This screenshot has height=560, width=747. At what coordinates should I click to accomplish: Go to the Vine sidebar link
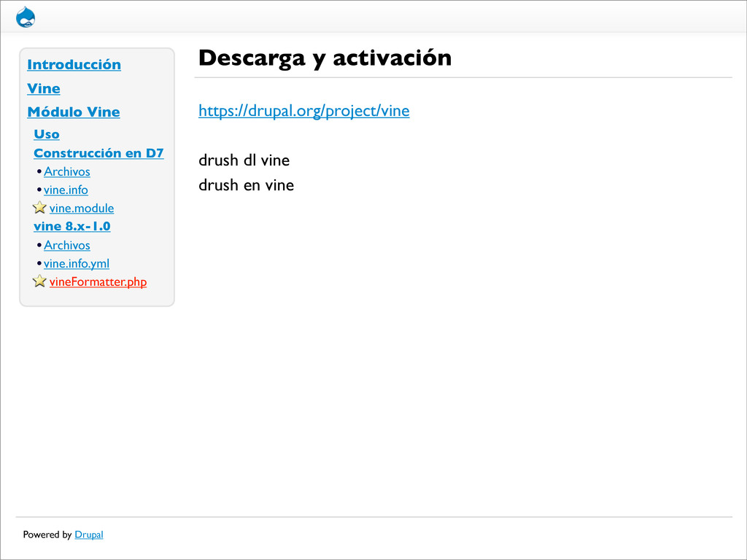pos(43,88)
